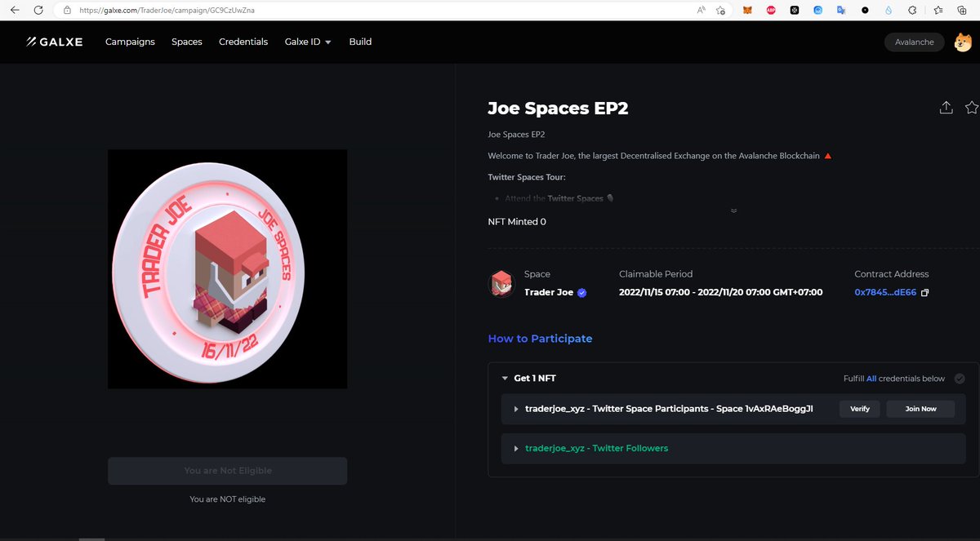Click the share campaign icon
The height and width of the screenshot is (541, 980).
point(946,108)
